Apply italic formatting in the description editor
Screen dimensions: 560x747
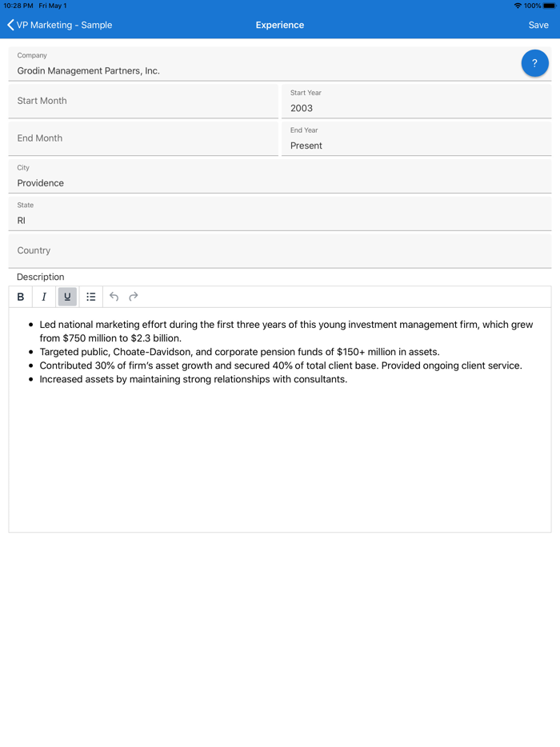(44, 297)
